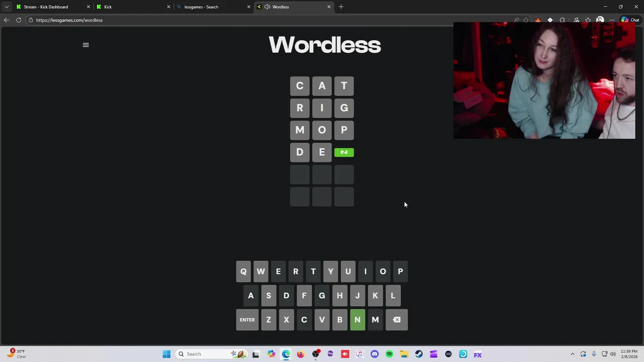644x362 pixels.
Task: Tap the M key on the on-screen keyboard
Action: 375,320
